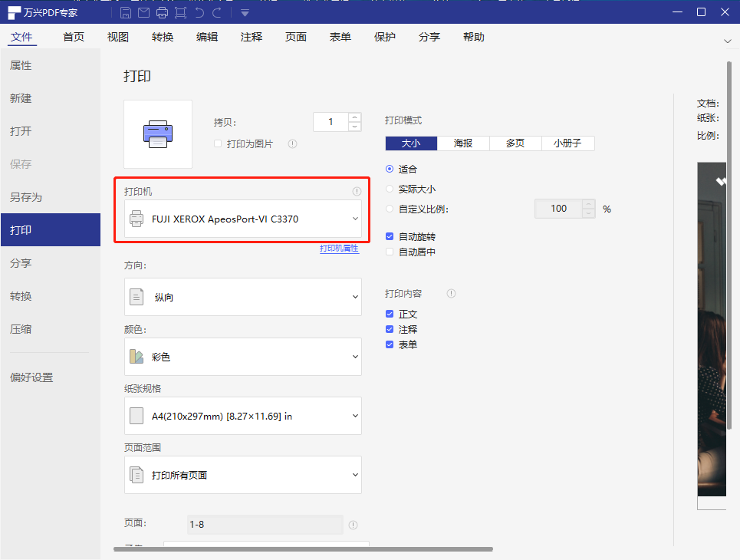Expand the 纸张规格 A4 dropdown

(x=242, y=416)
